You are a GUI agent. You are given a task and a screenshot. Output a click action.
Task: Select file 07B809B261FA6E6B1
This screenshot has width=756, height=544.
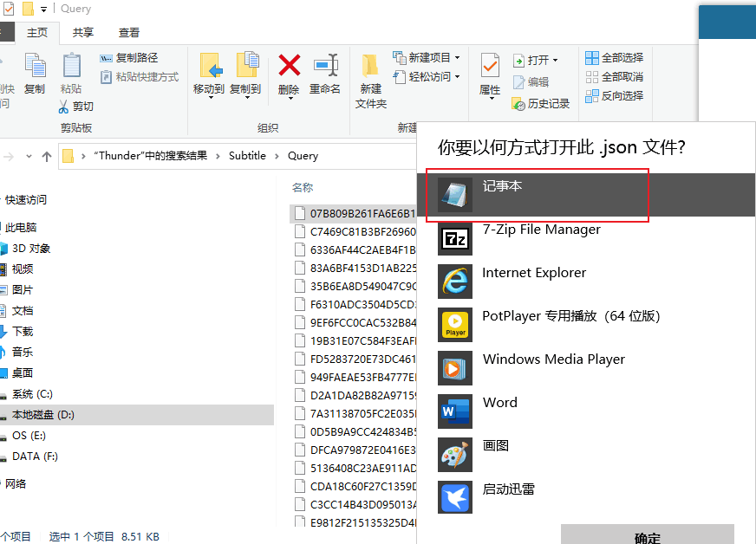[355, 213]
